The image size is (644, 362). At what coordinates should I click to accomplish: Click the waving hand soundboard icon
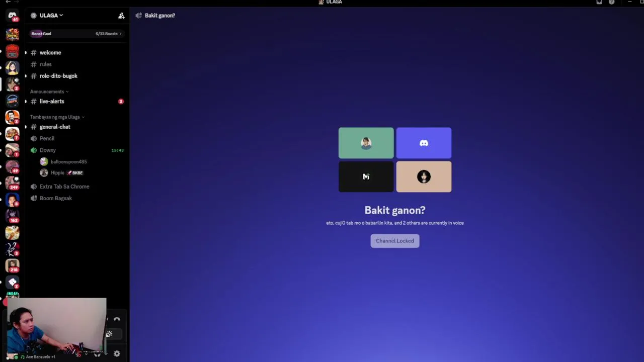point(109,334)
